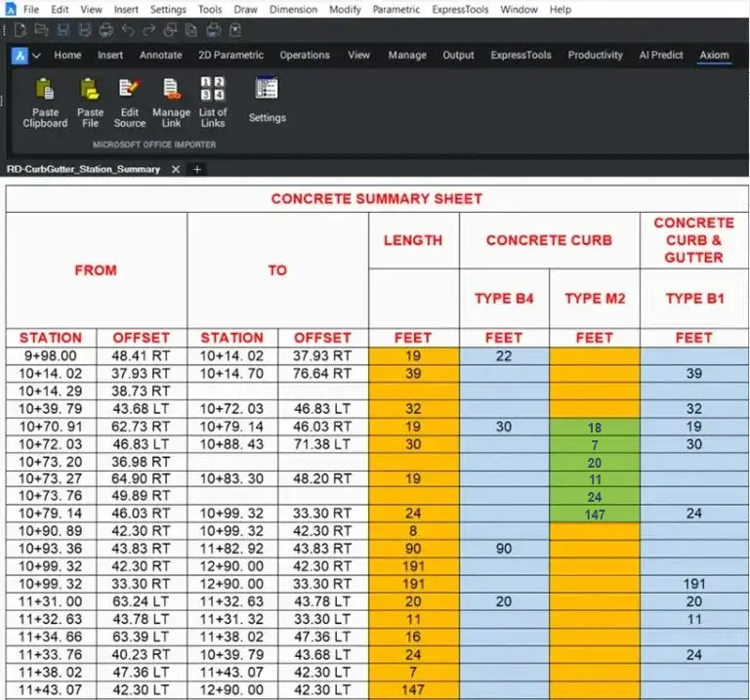Open the Manage Link tool
The image size is (750, 700).
coord(171,90)
